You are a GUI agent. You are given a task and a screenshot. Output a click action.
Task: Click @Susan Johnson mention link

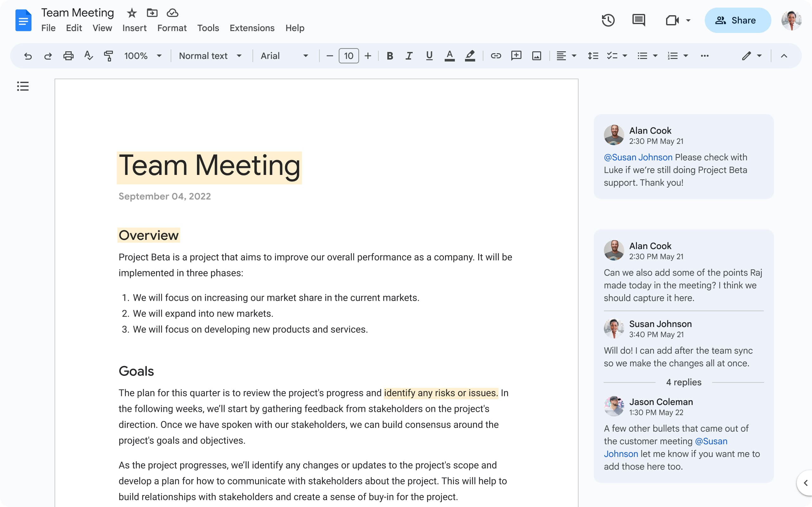638,157
